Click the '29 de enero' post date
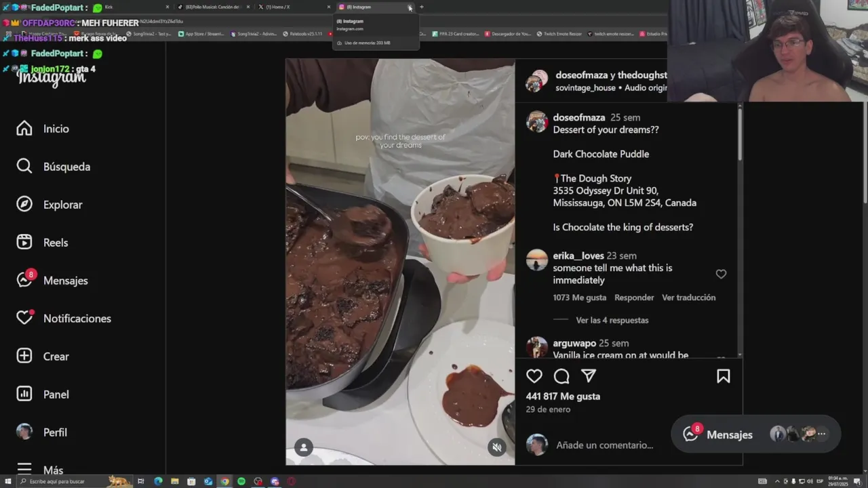Image resolution: width=868 pixels, height=488 pixels. [x=548, y=409]
